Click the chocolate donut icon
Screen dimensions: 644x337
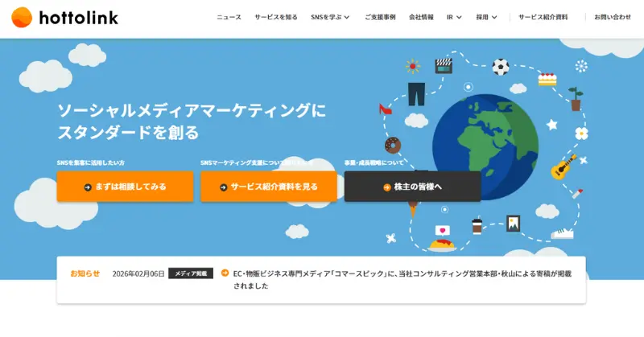coord(393,146)
